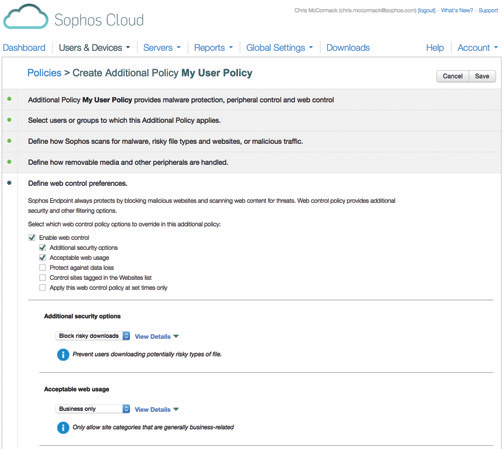
Task: Collapse 'Define web control preferences' step
Action: point(78,183)
